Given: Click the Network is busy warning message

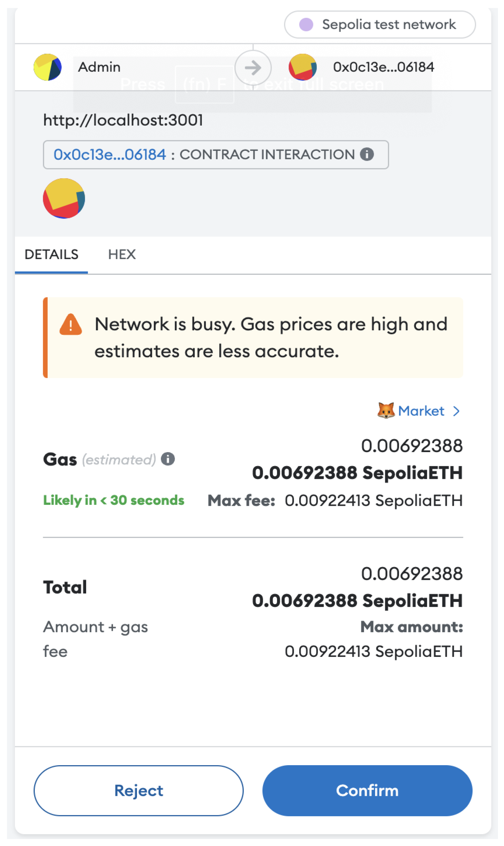Looking at the screenshot, I should [x=271, y=337].
